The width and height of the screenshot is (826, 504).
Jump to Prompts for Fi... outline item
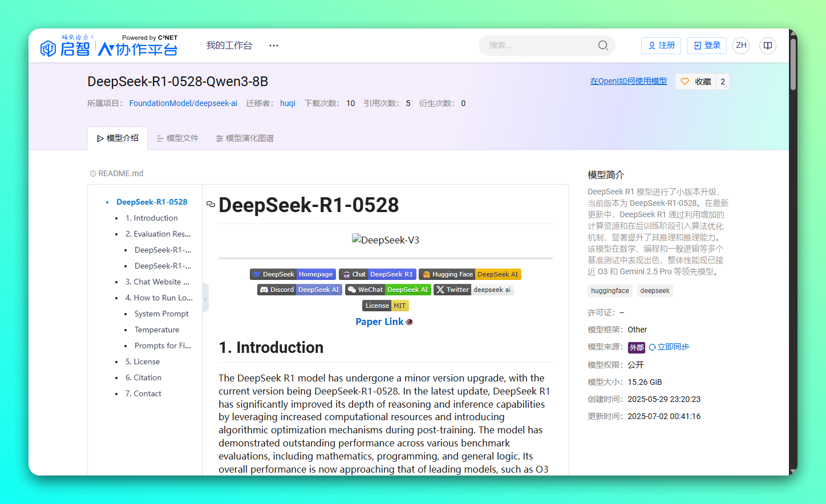click(x=163, y=346)
